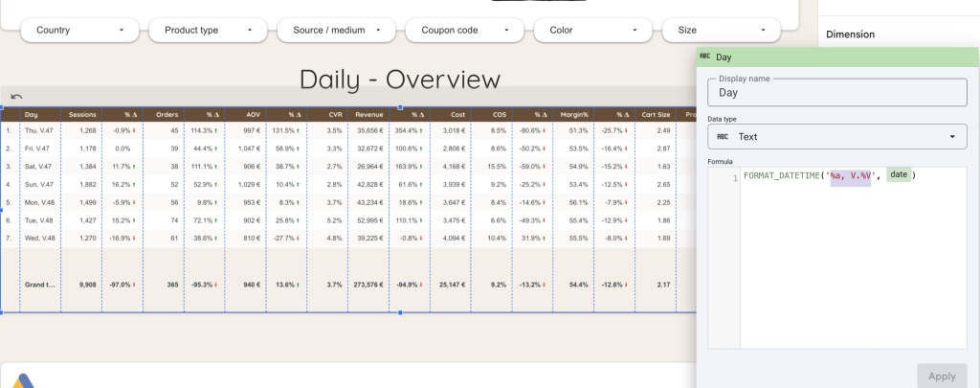
Task: Open the Data type Text selector
Action: (836, 137)
